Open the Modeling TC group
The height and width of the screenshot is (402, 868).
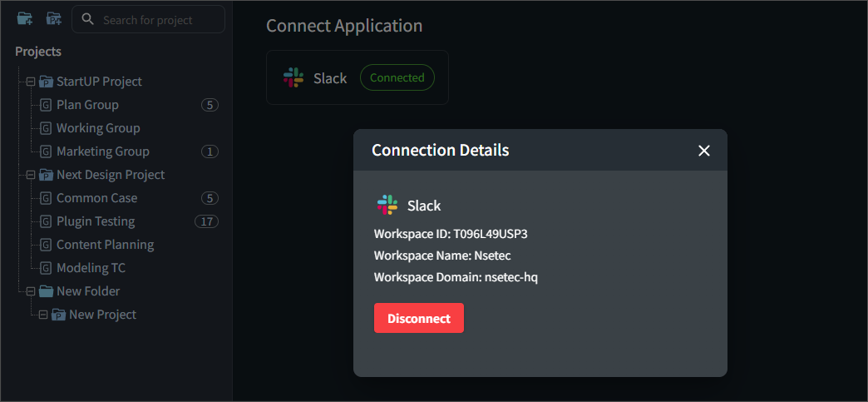pyautogui.click(x=91, y=268)
